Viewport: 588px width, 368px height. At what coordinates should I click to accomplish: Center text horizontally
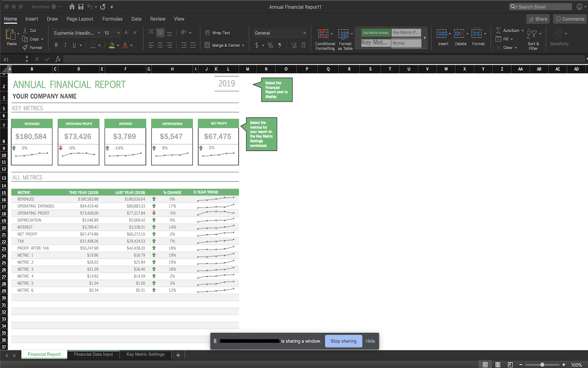[x=160, y=45]
